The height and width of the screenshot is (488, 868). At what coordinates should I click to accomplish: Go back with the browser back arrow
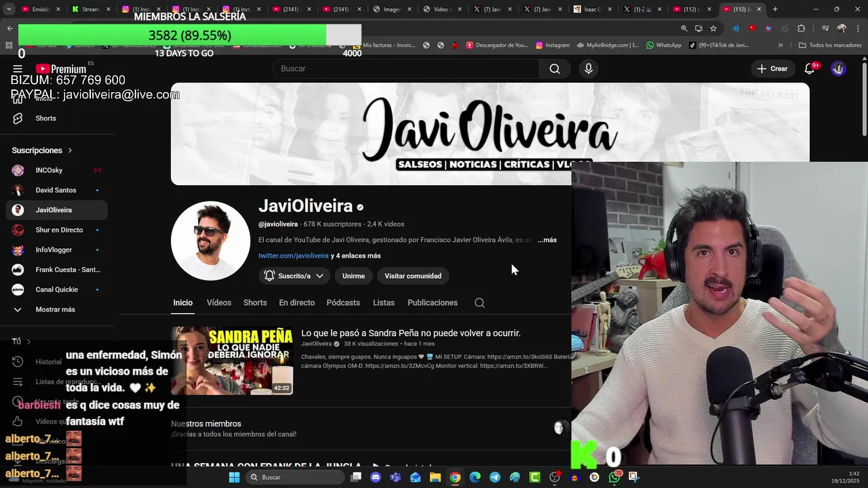pos(9,28)
